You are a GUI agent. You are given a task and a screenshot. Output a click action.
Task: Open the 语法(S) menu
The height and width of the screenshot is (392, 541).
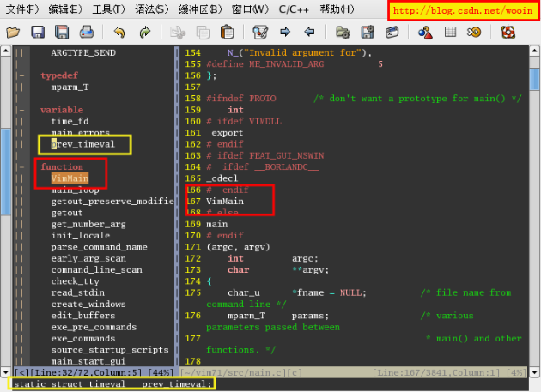(152, 9)
